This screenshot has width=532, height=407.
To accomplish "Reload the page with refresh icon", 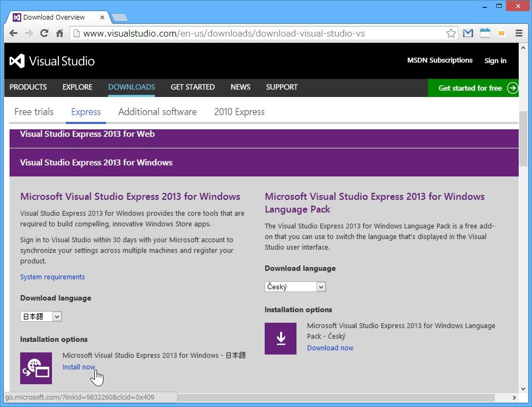I will [x=44, y=33].
